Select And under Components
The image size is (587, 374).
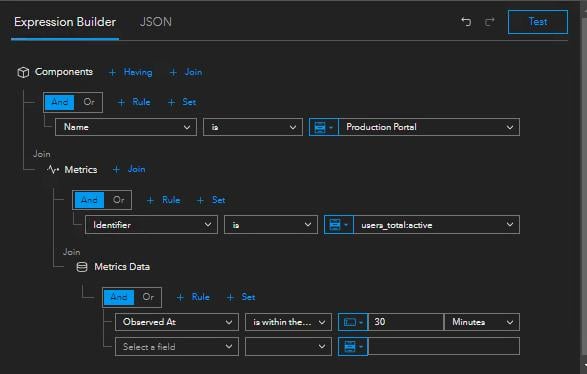(60, 102)
